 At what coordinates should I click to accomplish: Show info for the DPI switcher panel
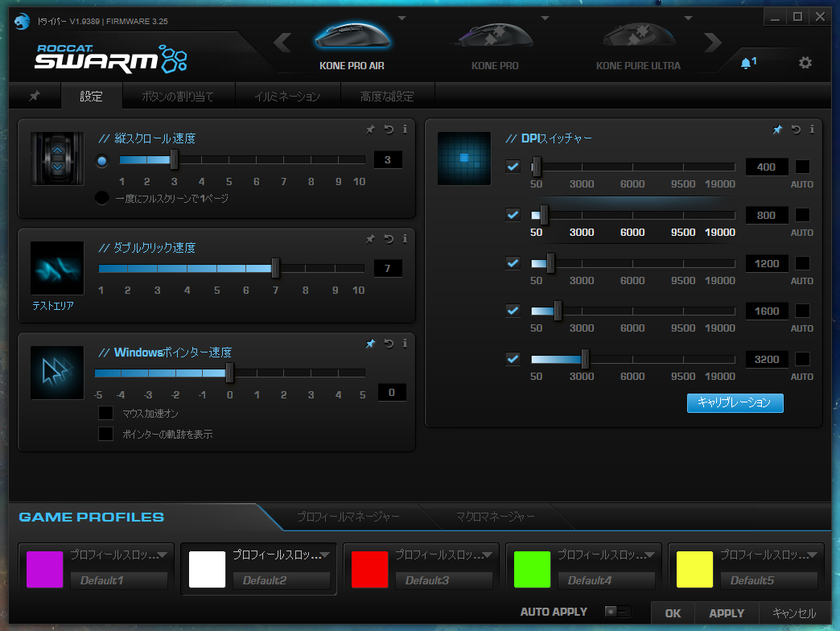[812, 129]
